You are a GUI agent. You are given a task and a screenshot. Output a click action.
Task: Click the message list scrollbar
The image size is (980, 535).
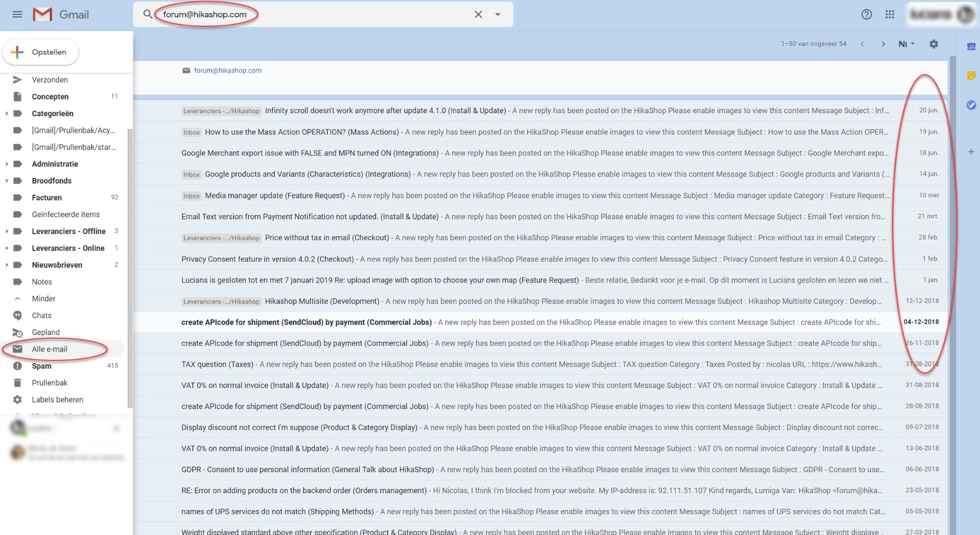point(952,296)
